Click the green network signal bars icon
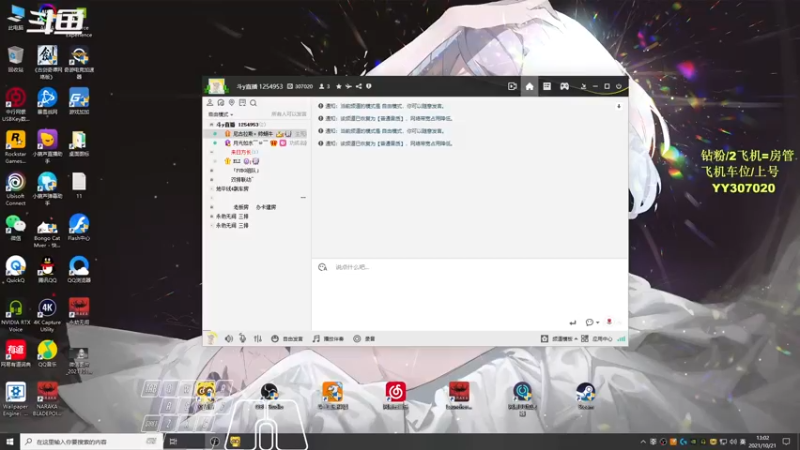800x450 pixels. click(x=621, y=339)
